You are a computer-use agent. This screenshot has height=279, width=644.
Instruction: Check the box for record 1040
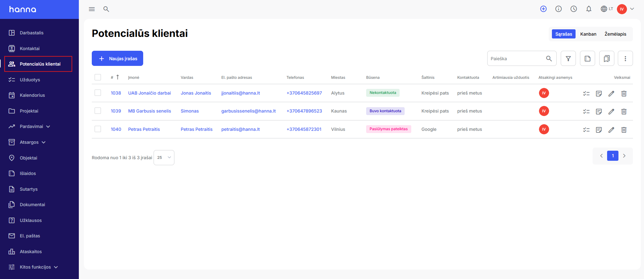point(98,129)
